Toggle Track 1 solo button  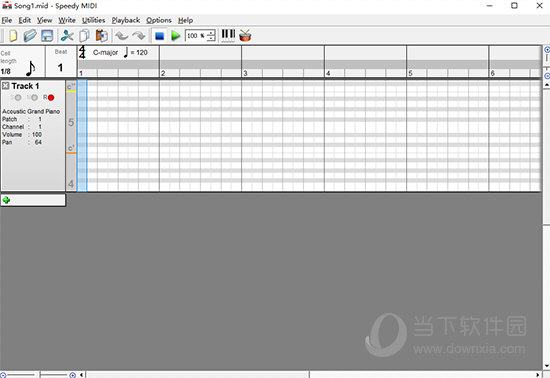tap(17, 97)
